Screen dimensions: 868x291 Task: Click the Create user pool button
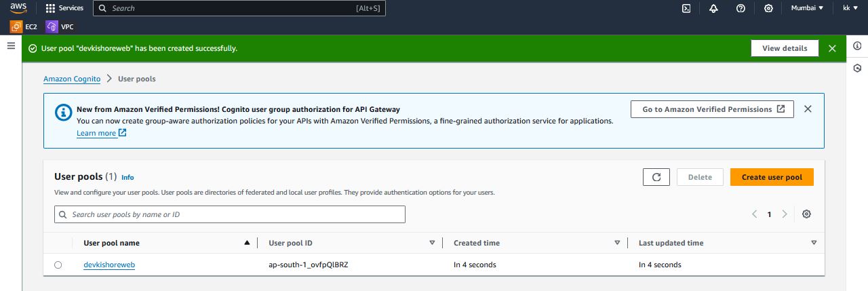tap(772, 177)
